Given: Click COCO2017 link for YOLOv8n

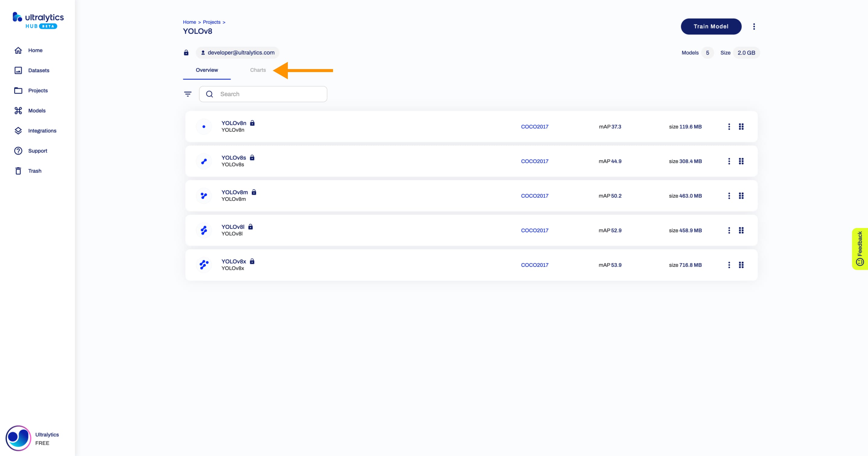Looking at the screenshot, I should click(x=534, y=126).
